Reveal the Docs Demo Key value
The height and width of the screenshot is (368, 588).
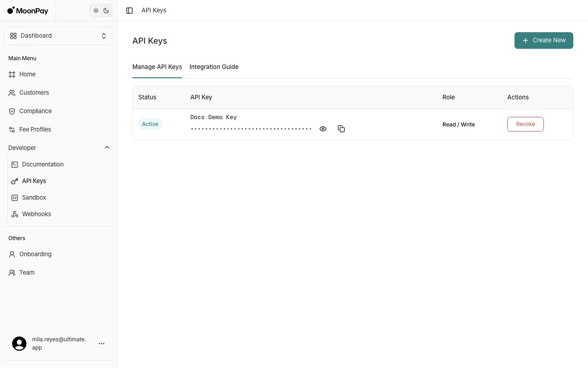click(323, 129)
